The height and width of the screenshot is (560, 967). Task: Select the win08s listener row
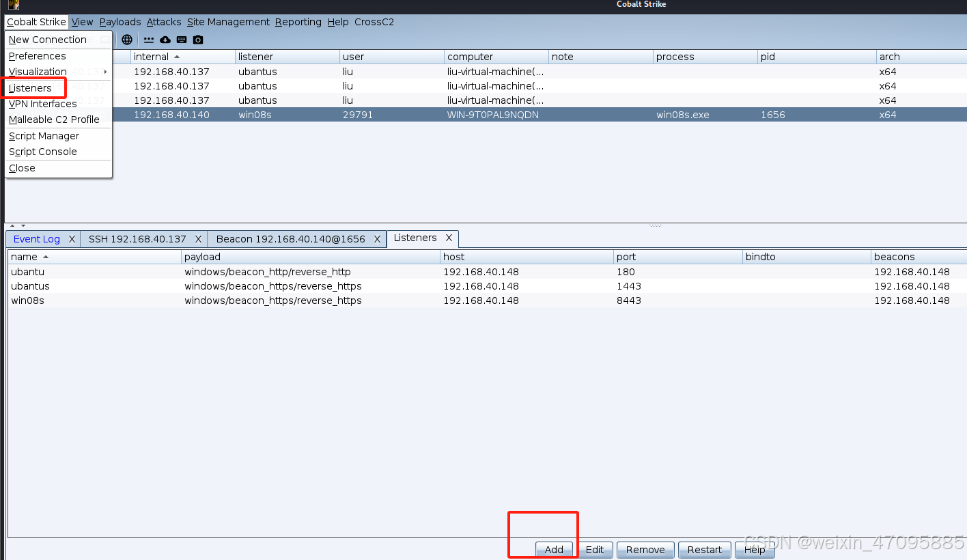pyautogui.click(x=488, y=300)
